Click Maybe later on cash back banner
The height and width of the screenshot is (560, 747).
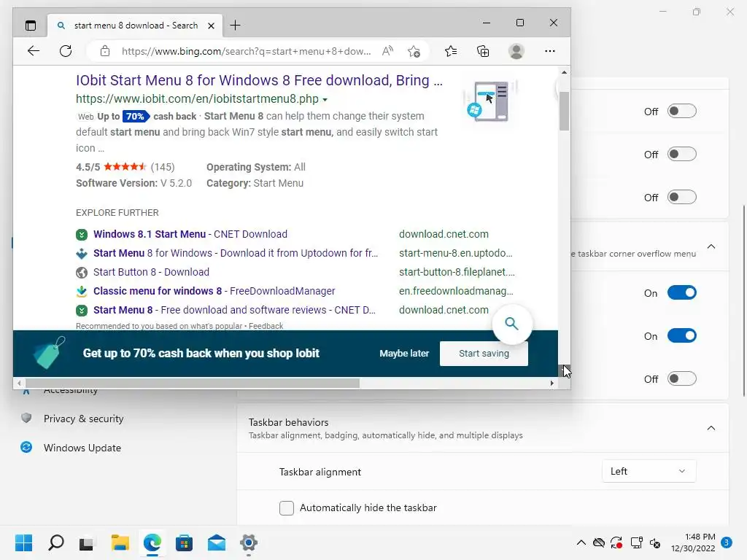pyautogui.click(x=404, y=354)
